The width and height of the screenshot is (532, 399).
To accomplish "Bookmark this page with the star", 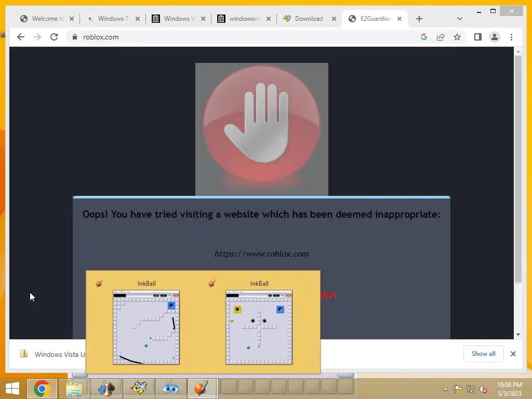I will click(457, 37).
